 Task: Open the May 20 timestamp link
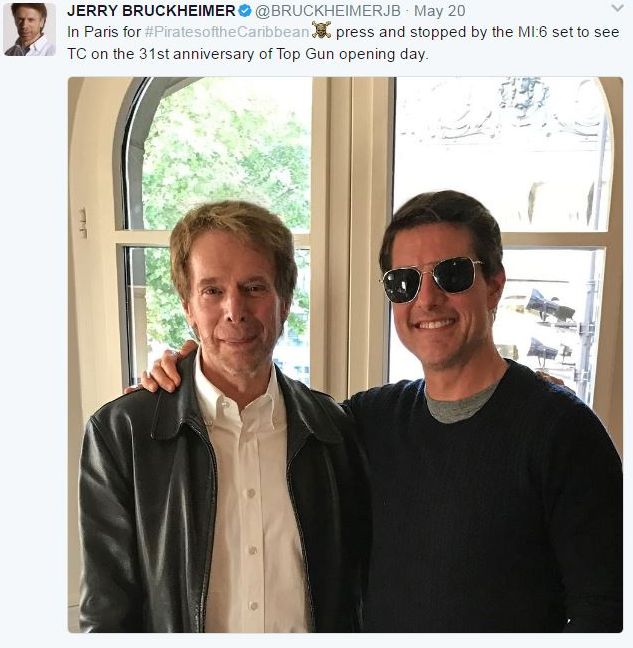[439, 11]
